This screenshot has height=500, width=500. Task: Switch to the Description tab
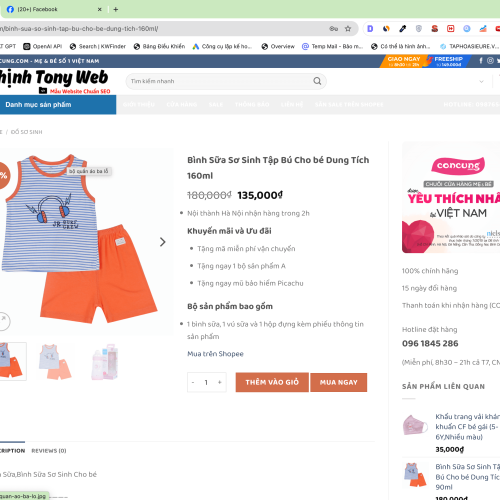(12, 451)
